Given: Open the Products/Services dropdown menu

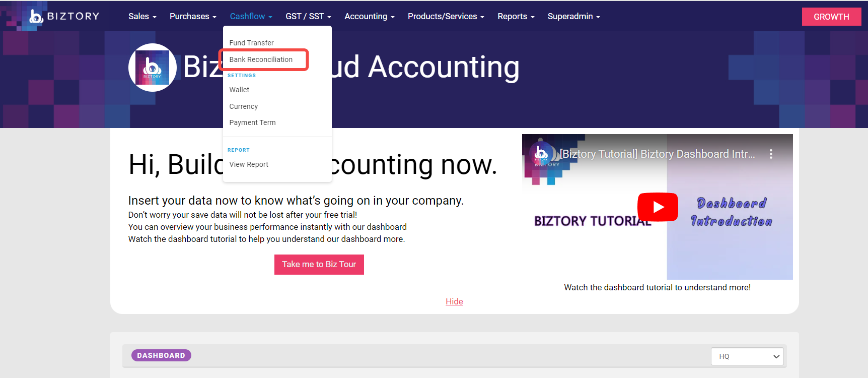Looking at the screenshot, I should (x=446, y=16).
